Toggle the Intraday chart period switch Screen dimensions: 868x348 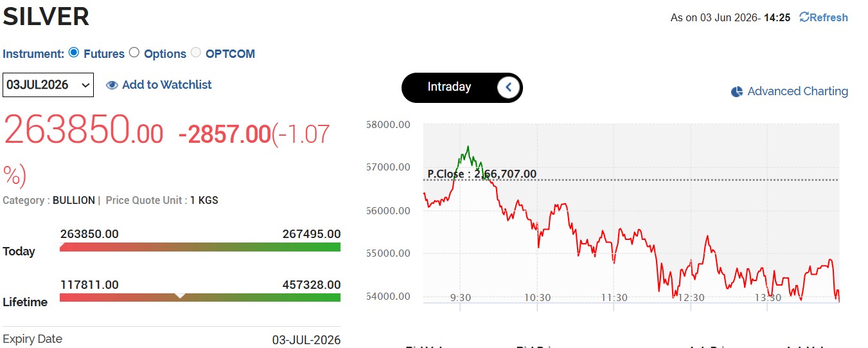pos(462,87)
